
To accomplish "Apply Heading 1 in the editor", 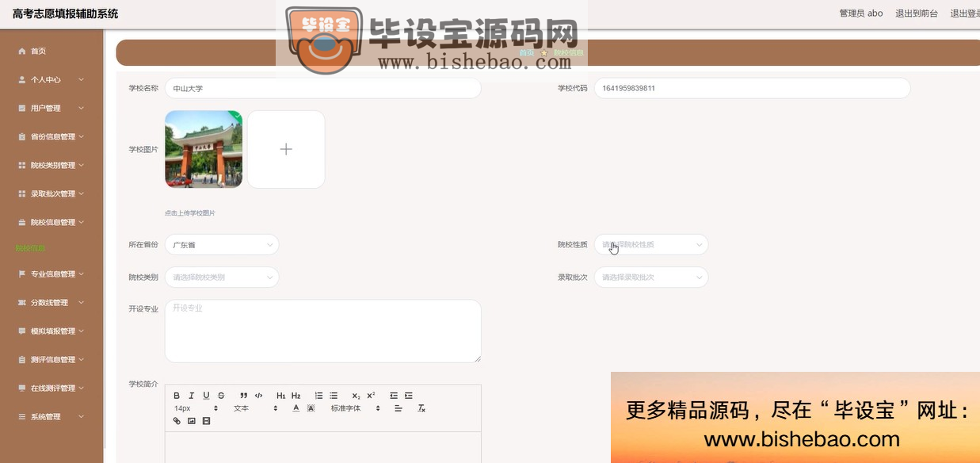I will 281,396.
